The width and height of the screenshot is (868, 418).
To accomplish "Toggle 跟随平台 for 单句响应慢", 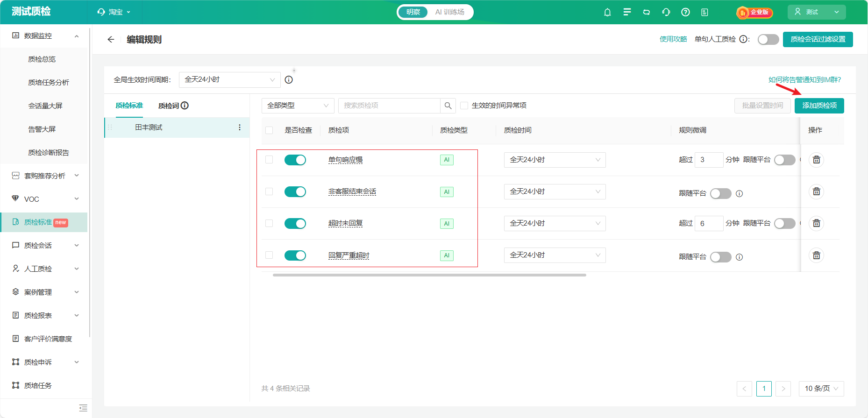I will (x=785, y=160).
